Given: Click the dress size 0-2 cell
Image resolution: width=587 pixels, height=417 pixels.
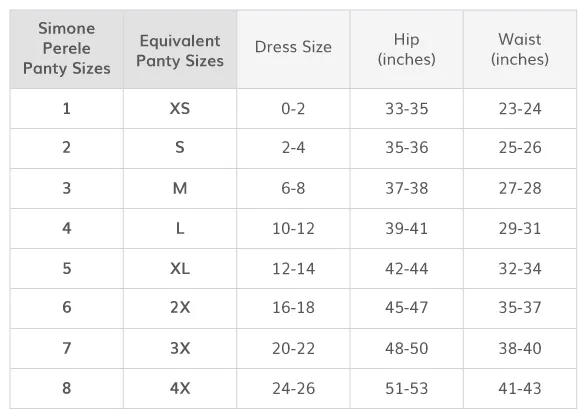Looking at the screenshot, I should [294, 109].
